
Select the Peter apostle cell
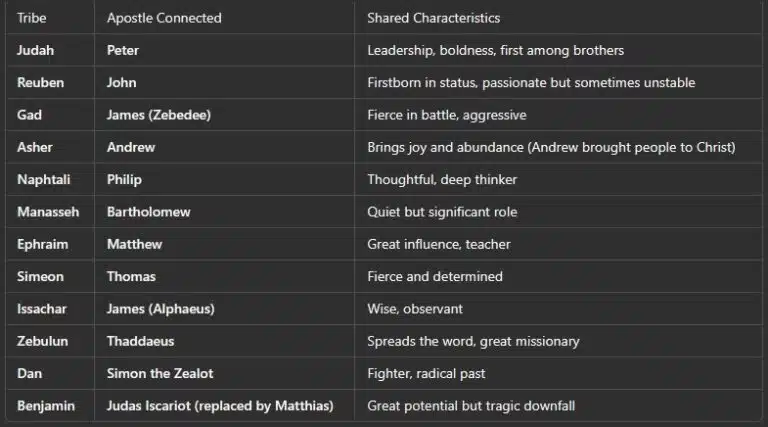coord(123,50)
